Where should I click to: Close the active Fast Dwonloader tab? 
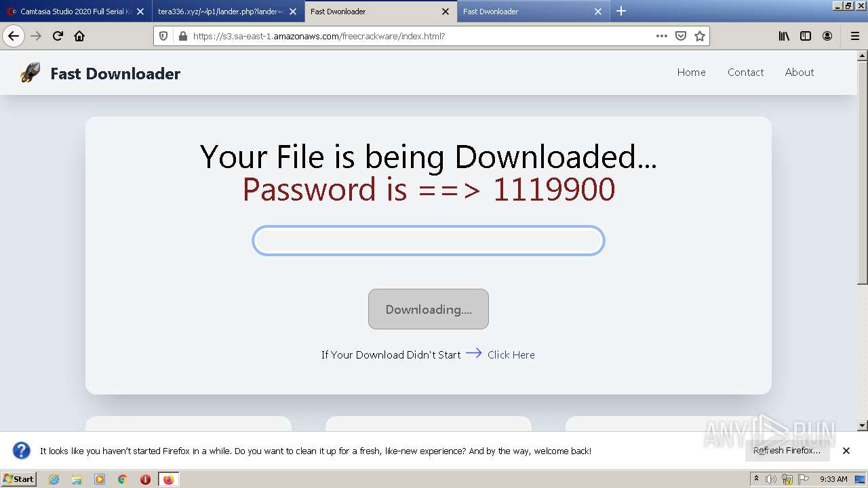pyautogui.click(x=446, y=12)
